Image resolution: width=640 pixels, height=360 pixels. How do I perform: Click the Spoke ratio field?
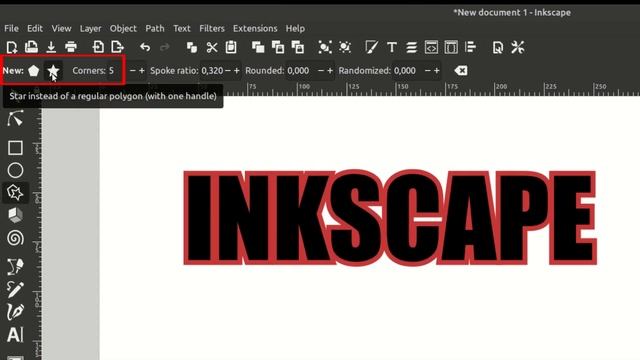tap(212, 71)
